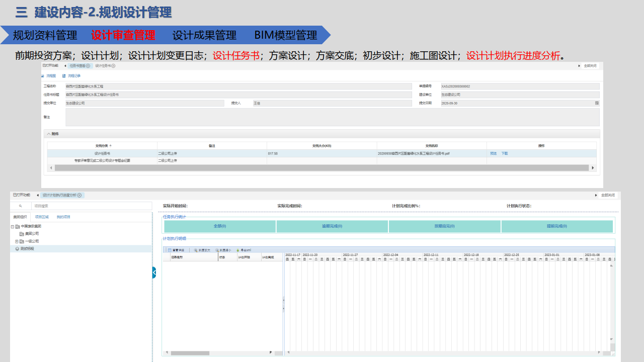This screenshot has height=362, width=644.
Task: Click the 全部(0) statistics button
Action: pyautogui.click(x=220, y=226)
